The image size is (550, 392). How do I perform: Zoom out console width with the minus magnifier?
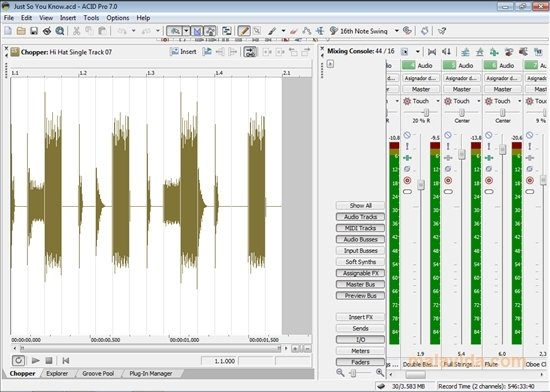coord(340,373)
